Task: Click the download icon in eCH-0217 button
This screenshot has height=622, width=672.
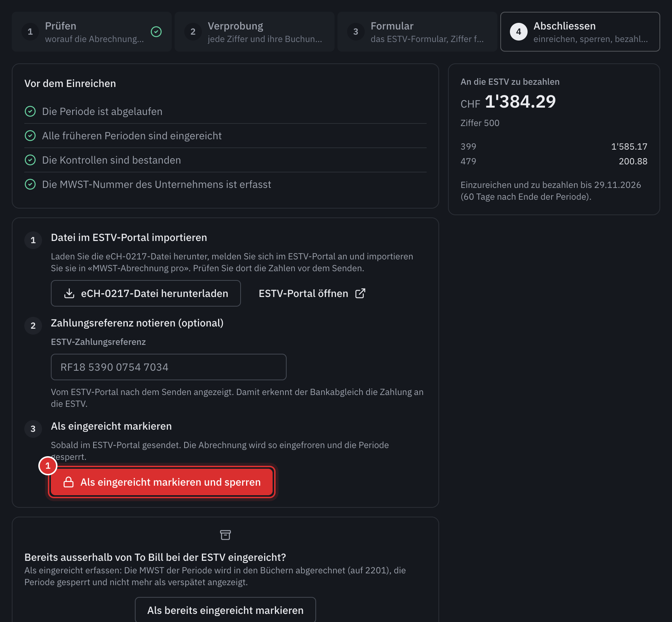Action: 69,293
